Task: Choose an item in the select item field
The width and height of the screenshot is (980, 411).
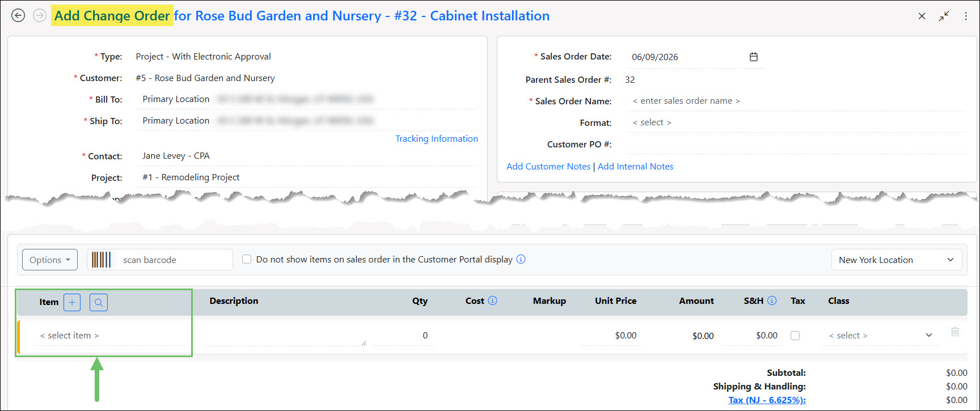Action: (111, 336)
